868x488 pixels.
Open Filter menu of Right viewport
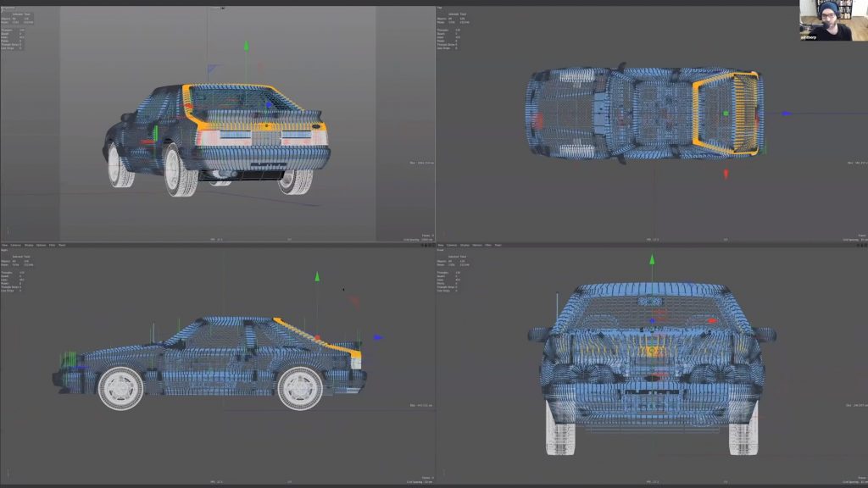52,245
